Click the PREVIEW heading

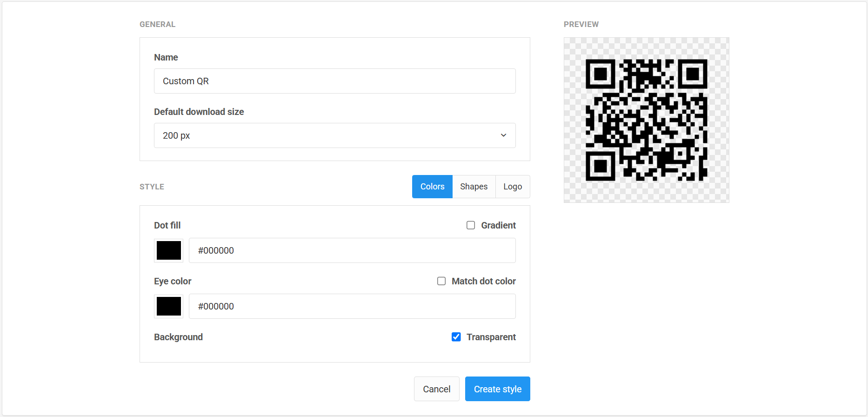click(x=581, y=24)
